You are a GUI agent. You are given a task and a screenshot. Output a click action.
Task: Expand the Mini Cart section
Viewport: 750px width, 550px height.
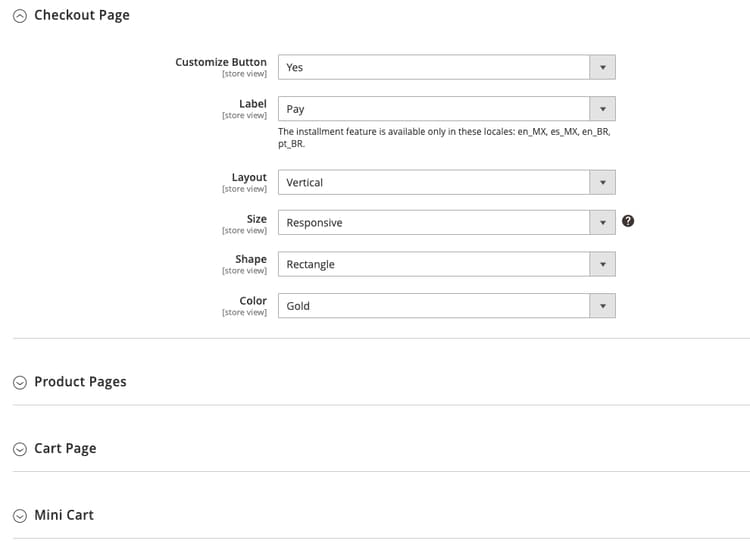point(64,515)
